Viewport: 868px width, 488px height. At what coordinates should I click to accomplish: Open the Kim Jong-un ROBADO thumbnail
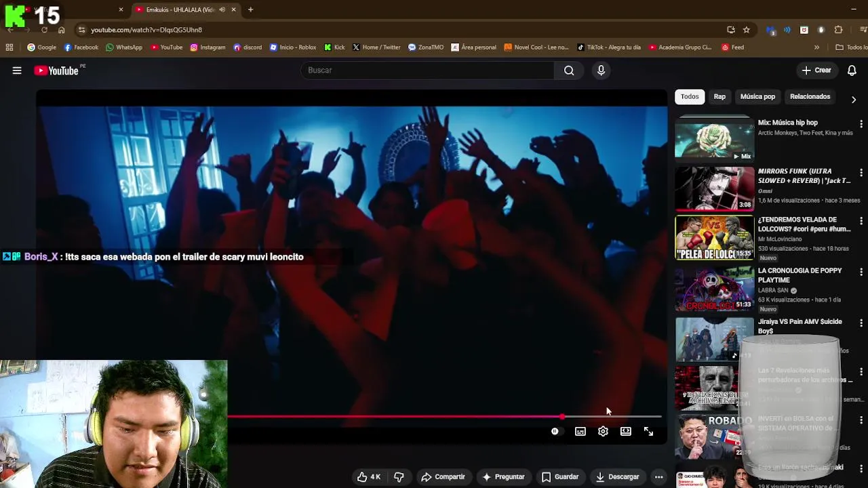(x=714, y=438)
